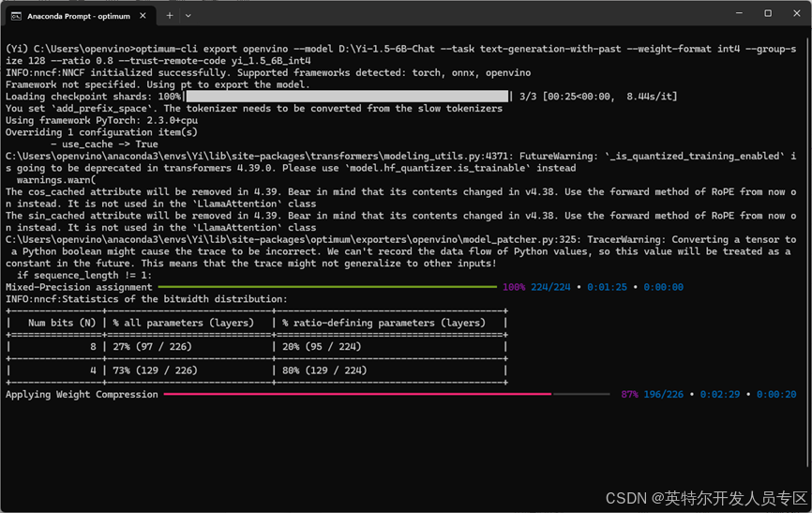Click 'Framework not specified' line
This screenshot has width=812, height=513.
point(158,84)
